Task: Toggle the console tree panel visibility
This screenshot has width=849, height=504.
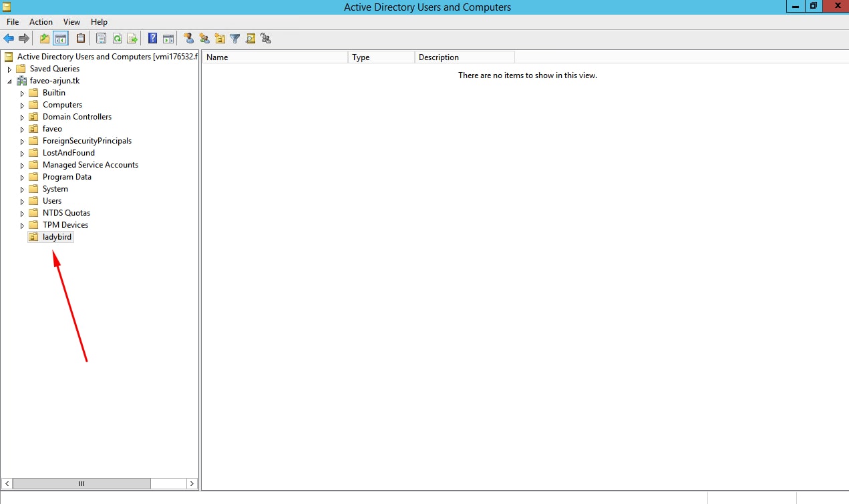Action: (61, 38)
